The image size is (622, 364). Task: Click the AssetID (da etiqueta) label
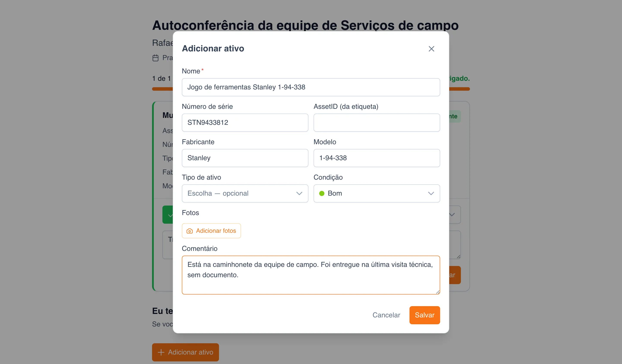click(x=346, y=107)
